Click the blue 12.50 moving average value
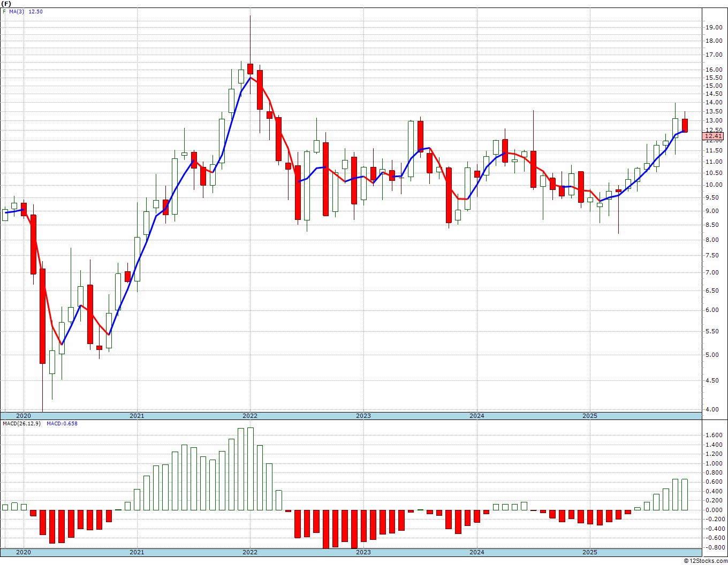This screenshot has width=728, height=565. (36, 11)
